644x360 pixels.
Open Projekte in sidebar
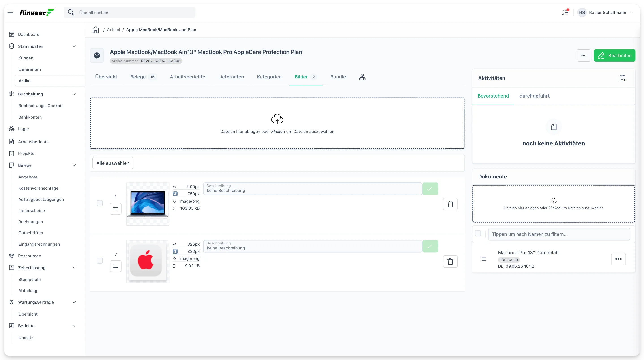tap(26, 154)
